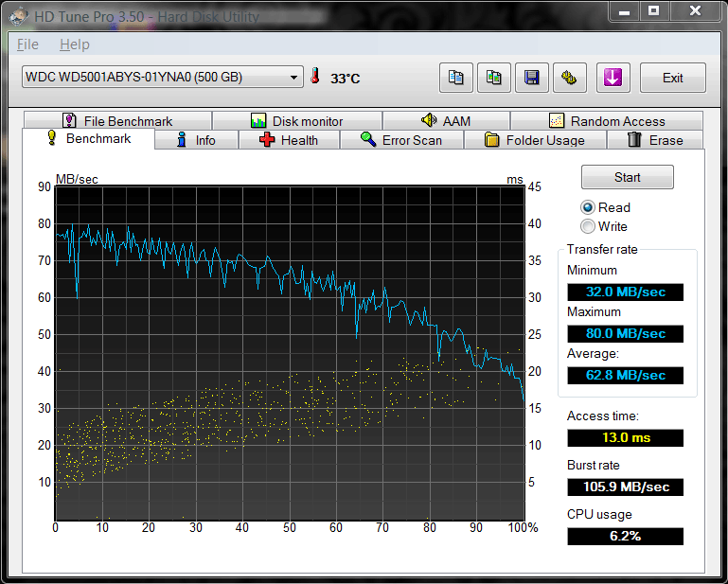
Task: Switch to the Health tab
Action: (290, 140)
